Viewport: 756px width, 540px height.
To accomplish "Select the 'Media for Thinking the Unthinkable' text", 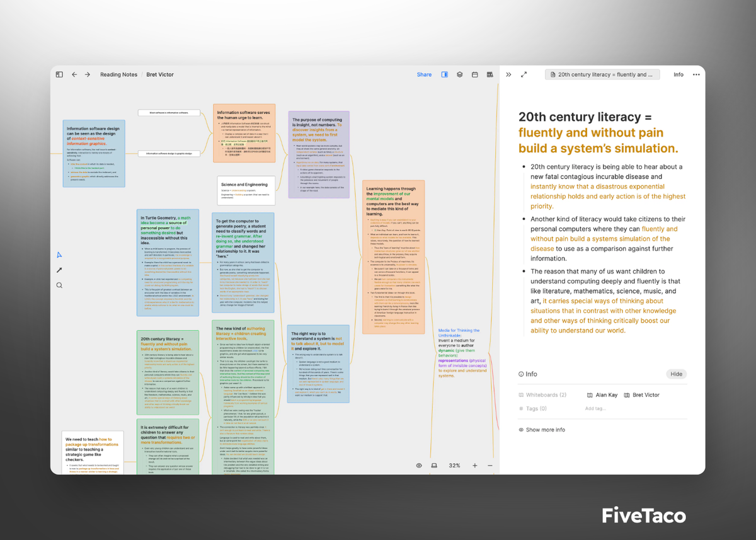I will (463, 352).
